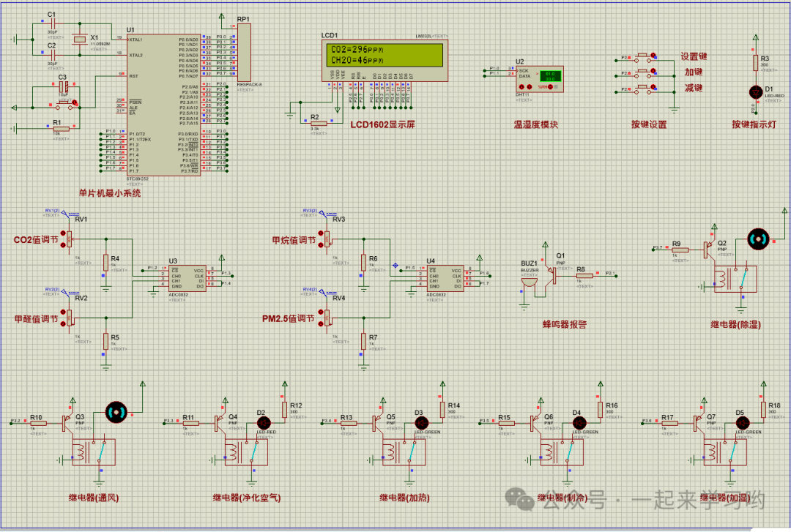Select resistor R2 below the LCD
This screenshot has height=532, width=791.
[x=319, y=122]
